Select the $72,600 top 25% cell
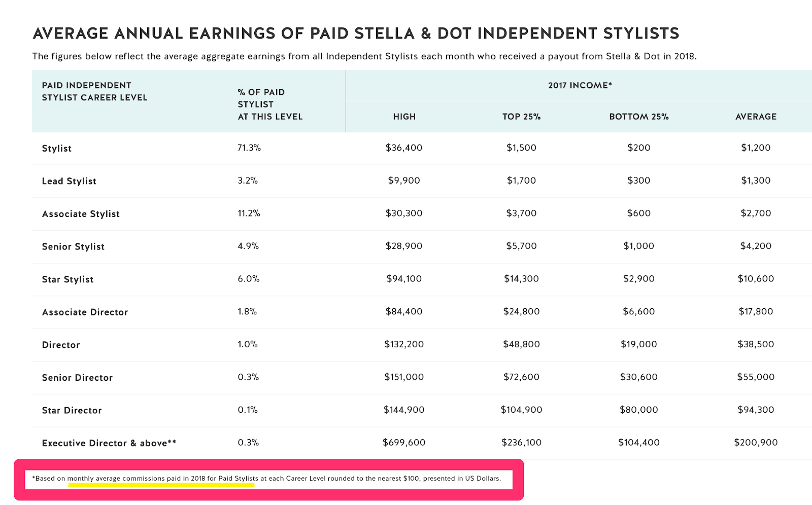This screenshot has height=505, width=812. (521, 377)
